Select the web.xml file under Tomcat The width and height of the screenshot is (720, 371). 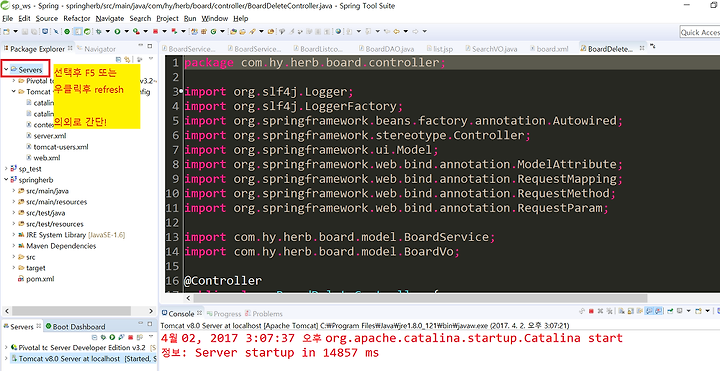pos(43,158)
